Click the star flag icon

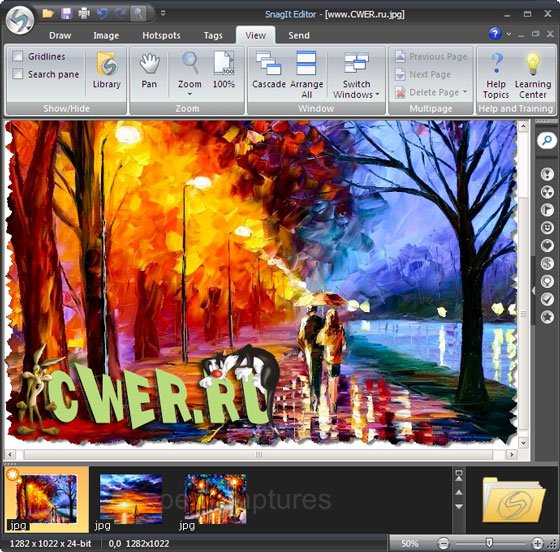point(547,317)
